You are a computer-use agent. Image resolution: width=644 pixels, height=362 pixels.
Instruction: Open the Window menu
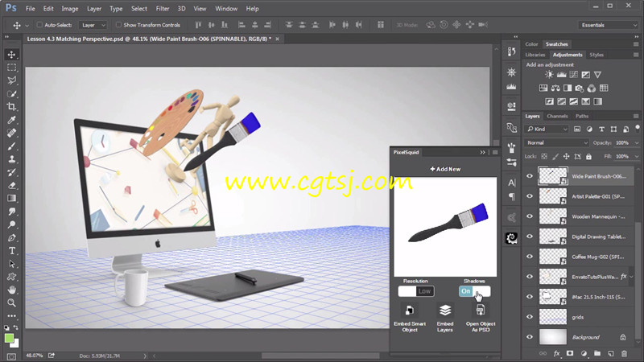pyautogui.click(x=226, y=8)
